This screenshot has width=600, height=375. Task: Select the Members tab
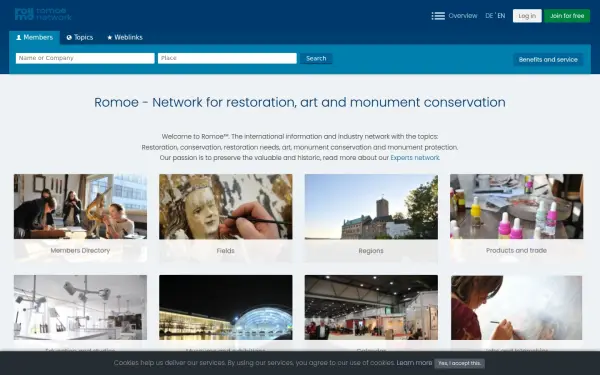34,38
